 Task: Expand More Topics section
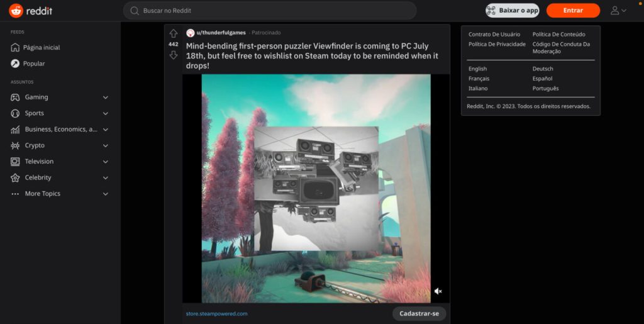coord(106,194)
